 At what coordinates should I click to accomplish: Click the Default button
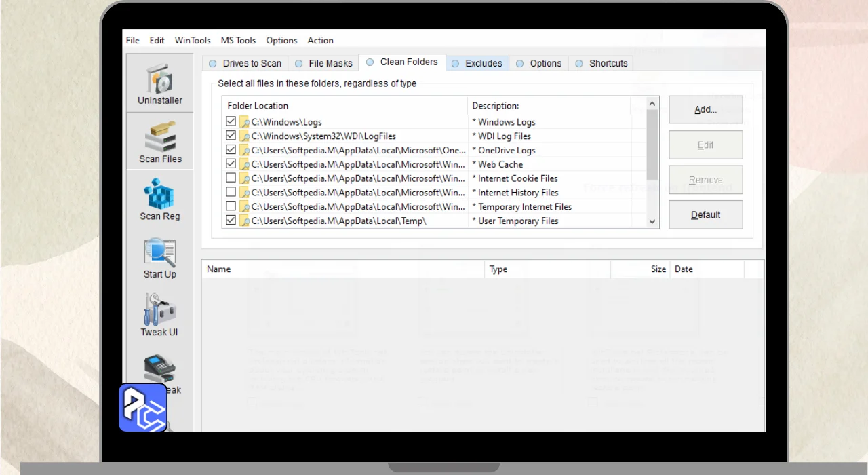pyautogui.click(x=705, y=215)
